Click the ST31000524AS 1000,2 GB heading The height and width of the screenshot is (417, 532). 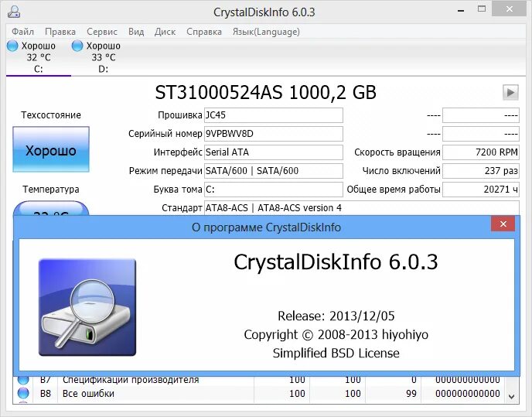tap(266, 92)
